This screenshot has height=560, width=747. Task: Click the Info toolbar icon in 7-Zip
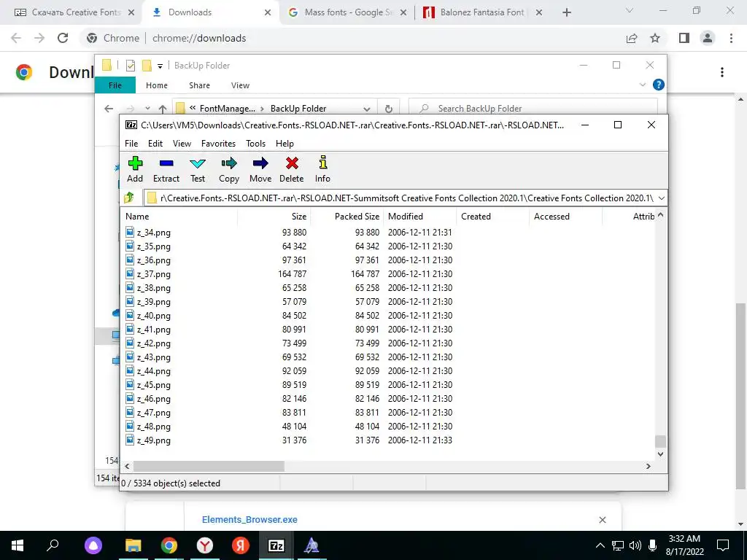[322, 169]
